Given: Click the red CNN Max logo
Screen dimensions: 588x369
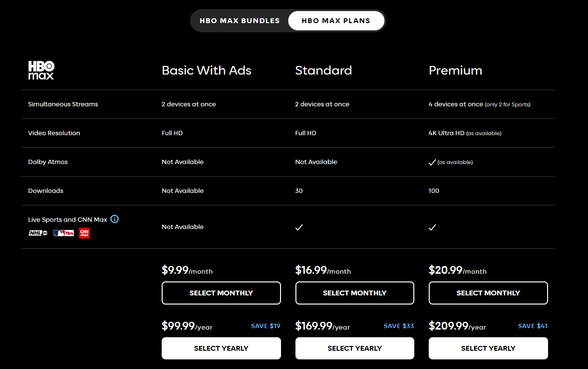Looking at the screenshot, I should click(85, 233).
